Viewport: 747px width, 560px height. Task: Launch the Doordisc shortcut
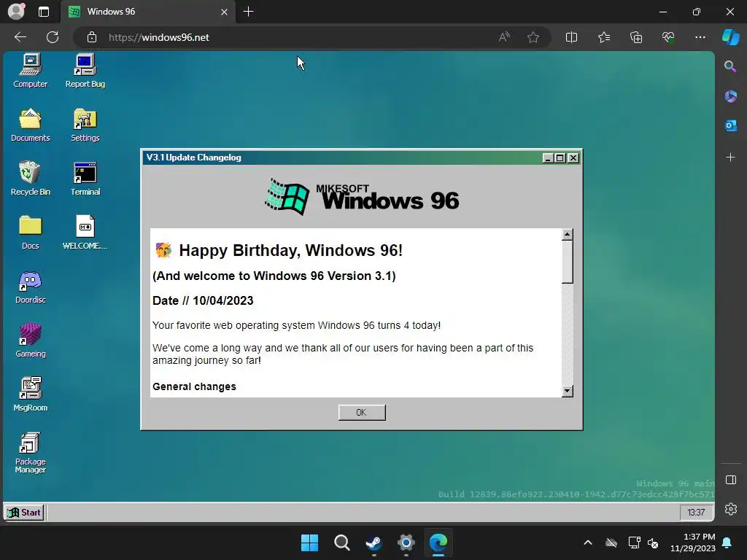(31, 287)
